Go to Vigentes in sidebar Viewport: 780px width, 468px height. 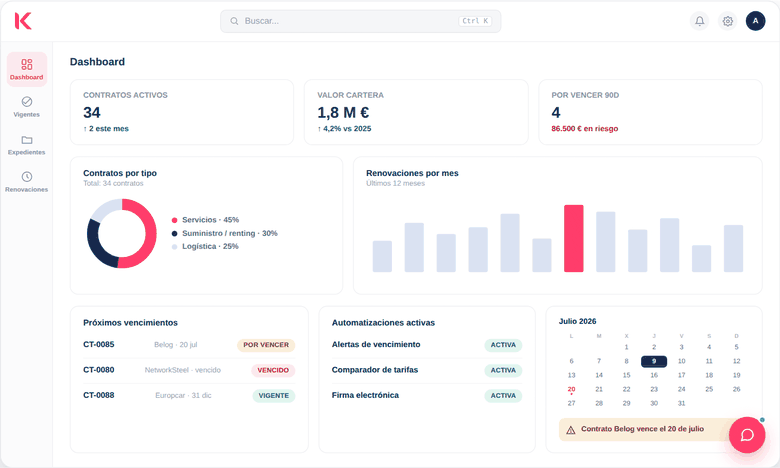[26, 107]
